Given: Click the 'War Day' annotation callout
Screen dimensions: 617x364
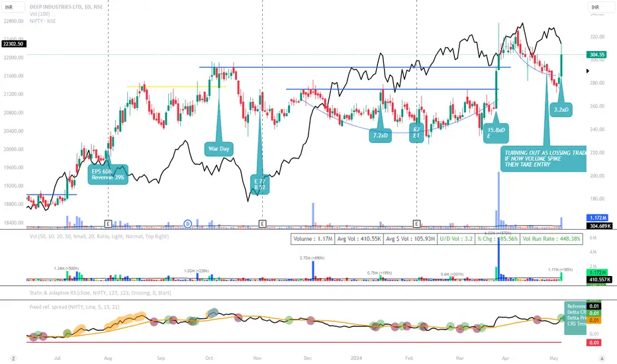Looking at the screenshot, I should point(218,149).
